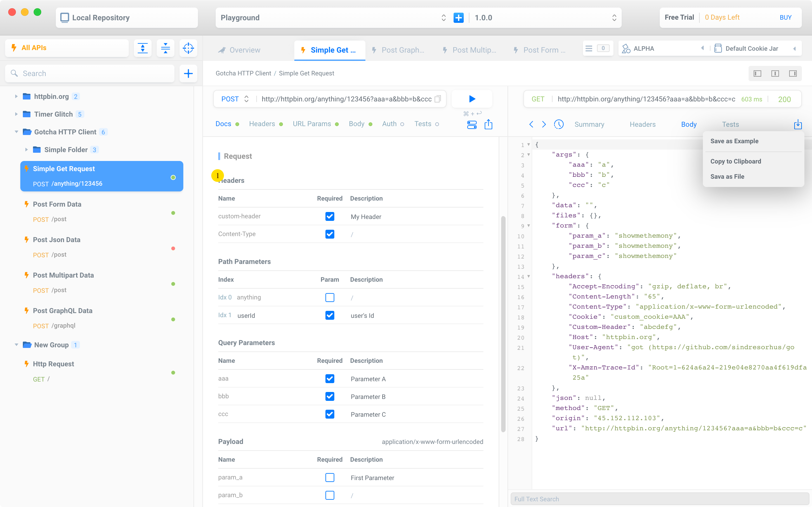Expand the httpbin.org folder
Image resolution: width=812 pixels, height=507 pixels.
(16, 97)
